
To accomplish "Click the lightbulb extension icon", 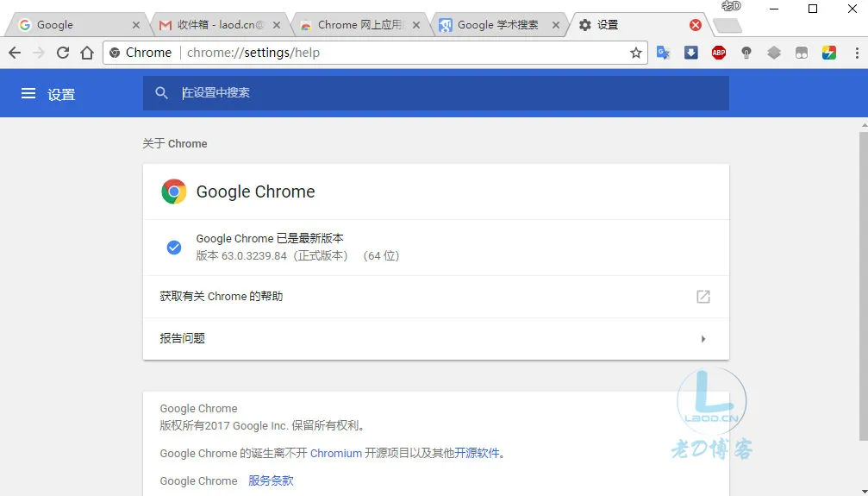I will [x=746, y=53].
